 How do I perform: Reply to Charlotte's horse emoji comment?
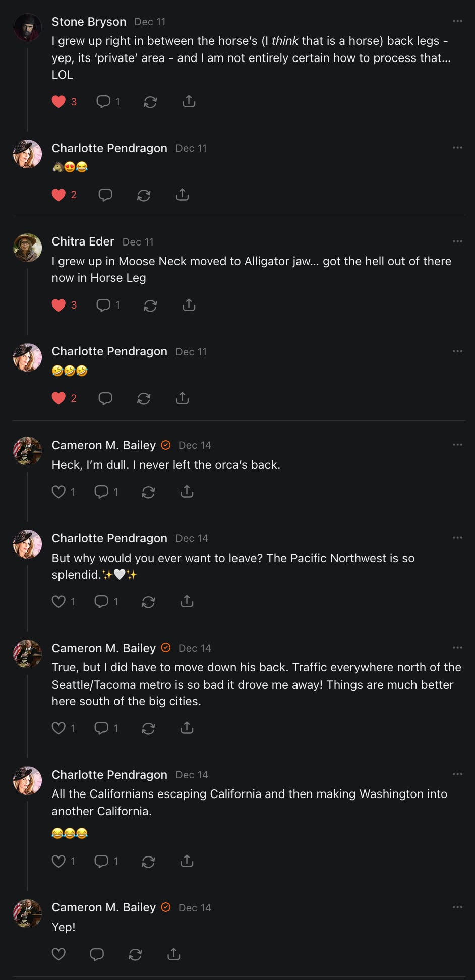105,195
